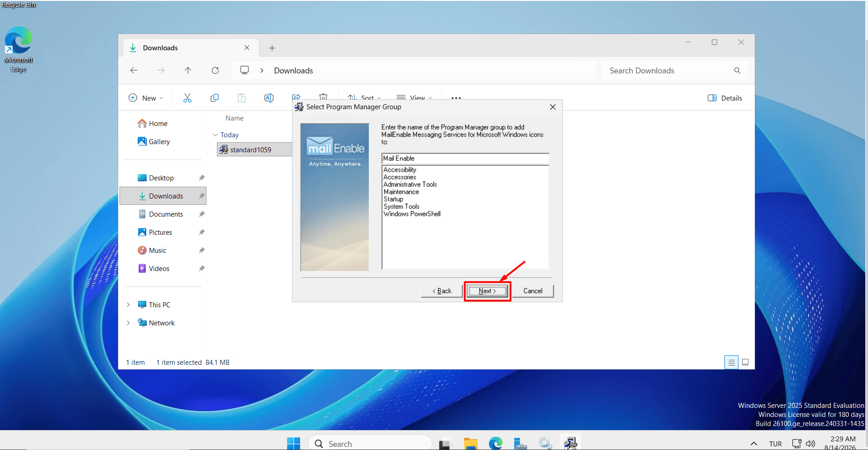The image size is (868, 450).
Task: Collapse the Today file group
Action: [x=215, y=135]
